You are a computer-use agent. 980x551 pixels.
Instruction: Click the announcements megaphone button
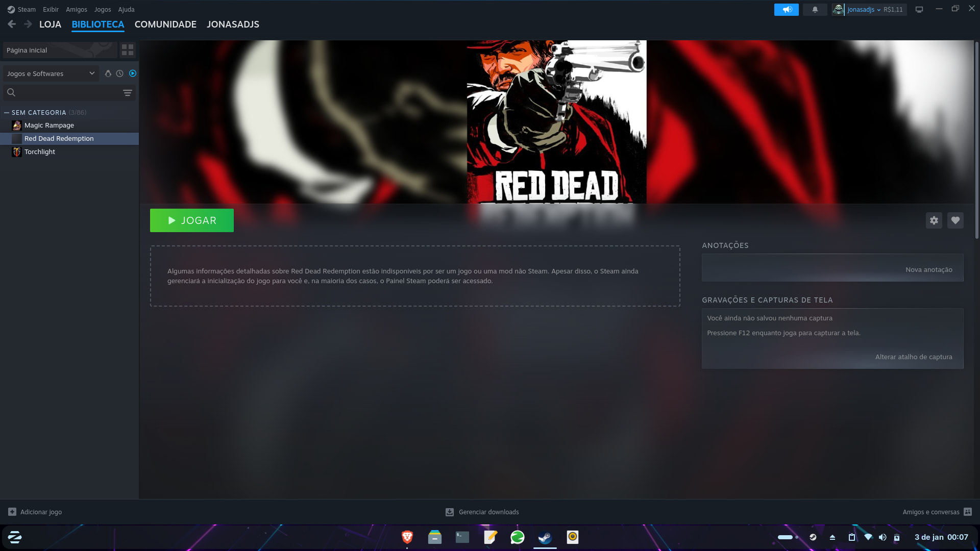(x=786, y=10)
